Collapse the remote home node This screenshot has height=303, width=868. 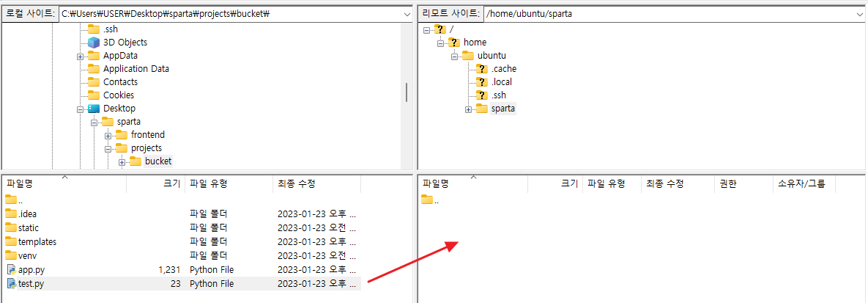click(x=441, y=43)
